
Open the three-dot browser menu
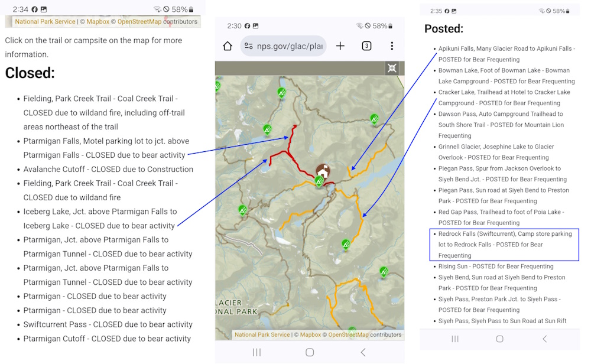[392, 46]
